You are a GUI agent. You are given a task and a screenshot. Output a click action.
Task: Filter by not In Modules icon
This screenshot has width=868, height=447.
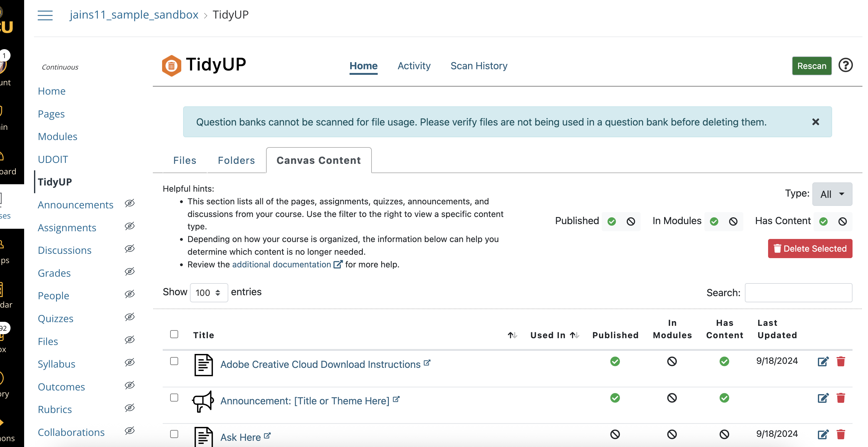(733, 221)
